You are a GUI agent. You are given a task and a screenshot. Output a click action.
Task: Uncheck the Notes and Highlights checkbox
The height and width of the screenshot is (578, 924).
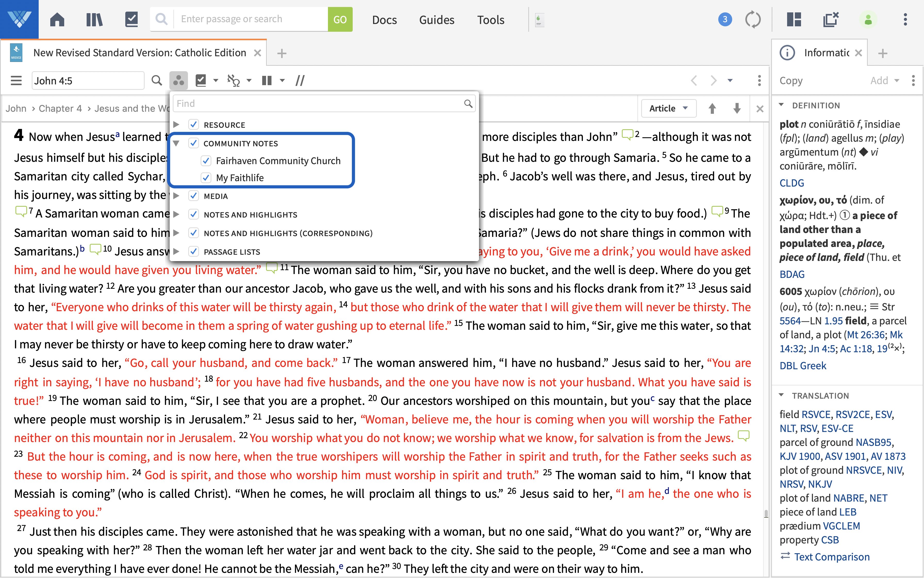194,214
